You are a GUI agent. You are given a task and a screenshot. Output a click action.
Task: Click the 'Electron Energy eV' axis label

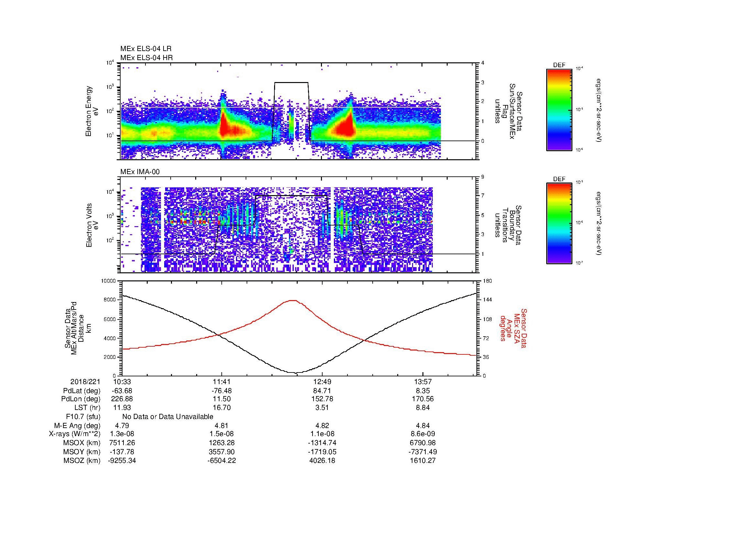[92, 111]
